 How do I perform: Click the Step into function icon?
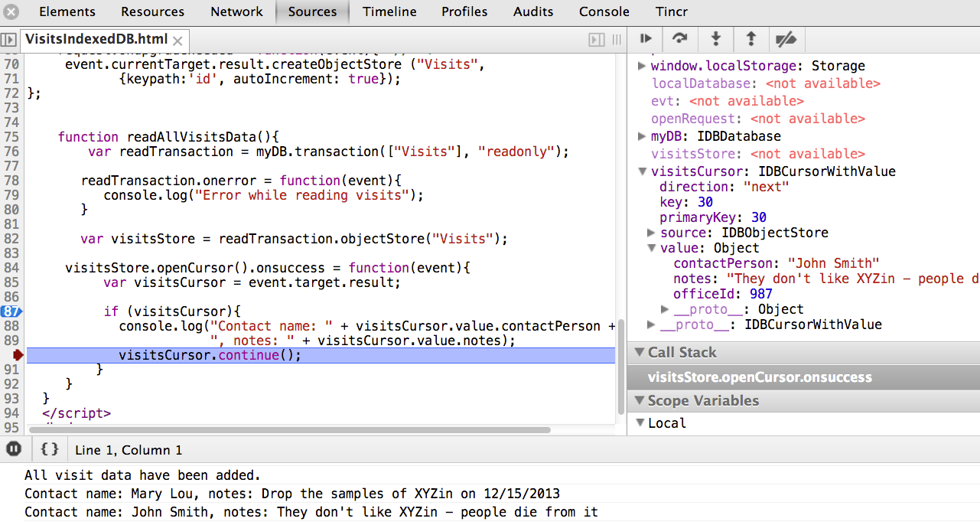coord(716,38)
